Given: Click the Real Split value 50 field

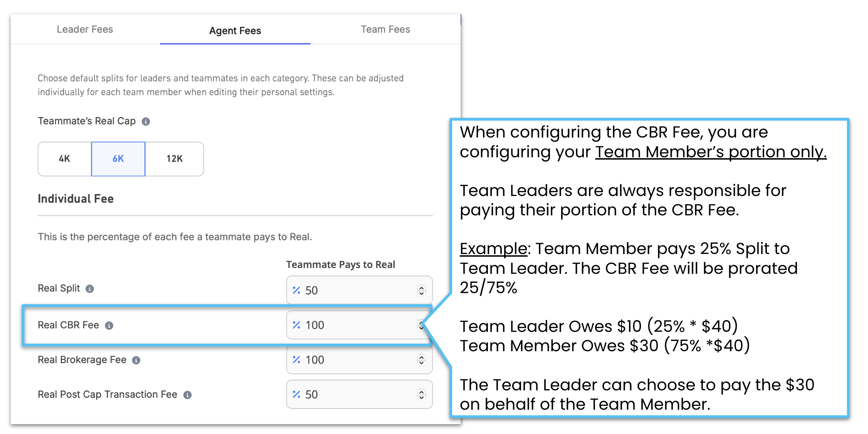Looking at the screenshot, I should pyautogui.click(x=359, y=290).
